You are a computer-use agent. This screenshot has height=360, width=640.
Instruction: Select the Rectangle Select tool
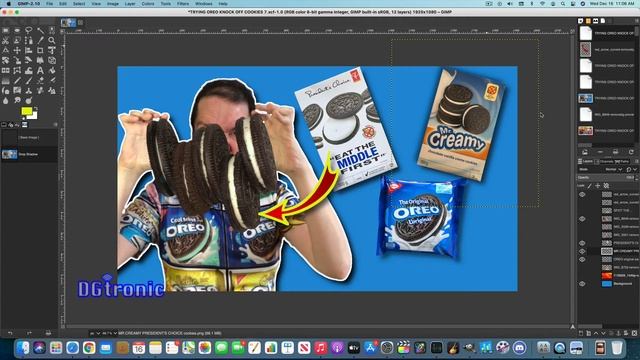[x=5, y=30]
